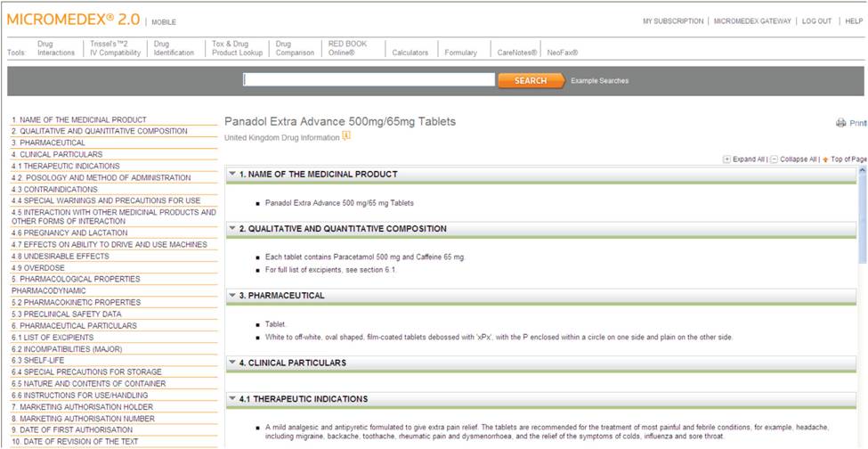Image resolution: width=868 pixels, height=449 pixels.
Task: Jump to 9. Date of First Authorisation
Action: coord(72,429)
